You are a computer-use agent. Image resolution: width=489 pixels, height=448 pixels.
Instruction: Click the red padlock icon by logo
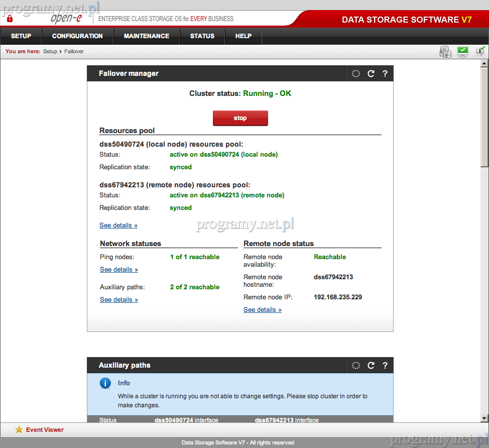10,19
